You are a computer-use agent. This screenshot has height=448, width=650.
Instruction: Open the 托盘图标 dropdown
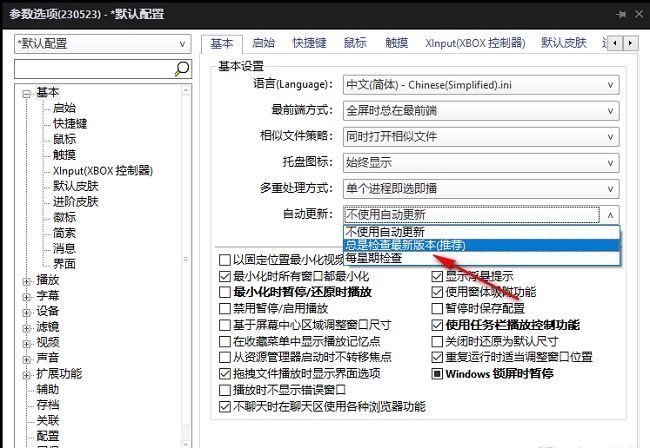(x=480, y=162)
